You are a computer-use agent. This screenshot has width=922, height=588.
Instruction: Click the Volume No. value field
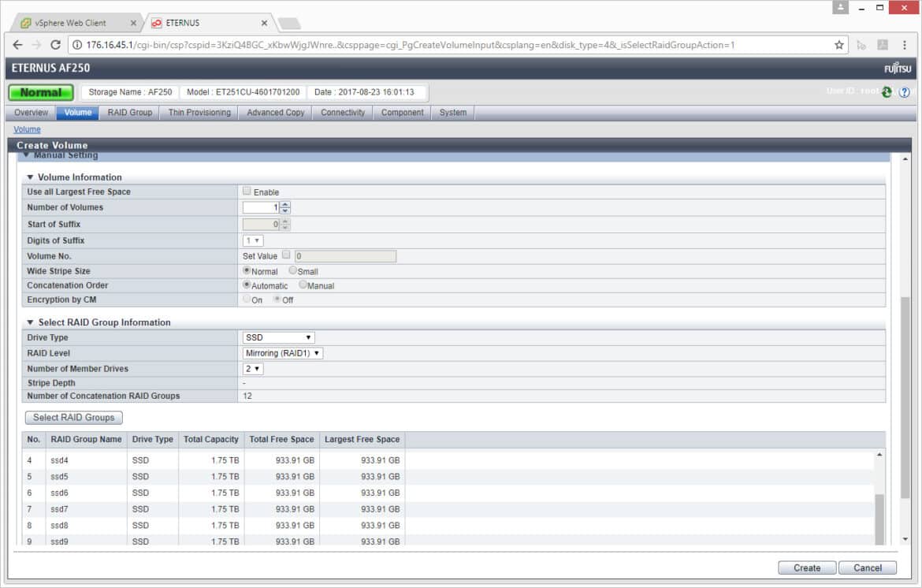coord(345,256)
